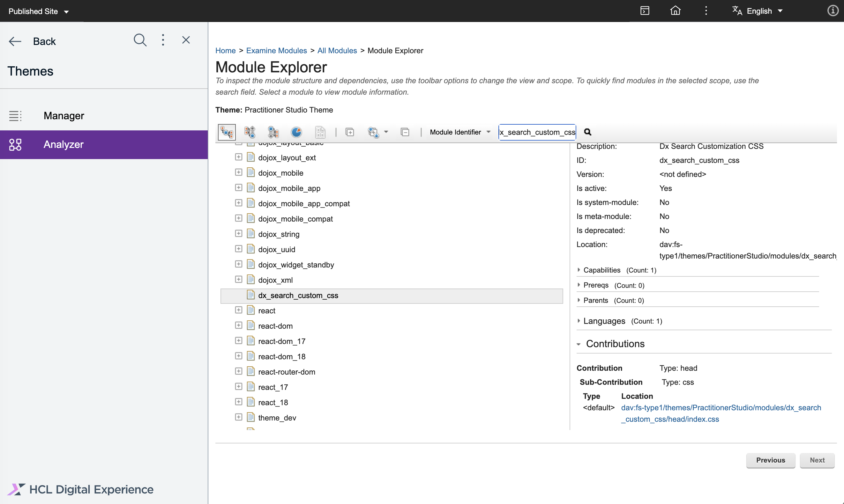The height and width of the screenshot is (504, 844).
Task: Open the Published Site dropdown
Action: pos(38,11)
